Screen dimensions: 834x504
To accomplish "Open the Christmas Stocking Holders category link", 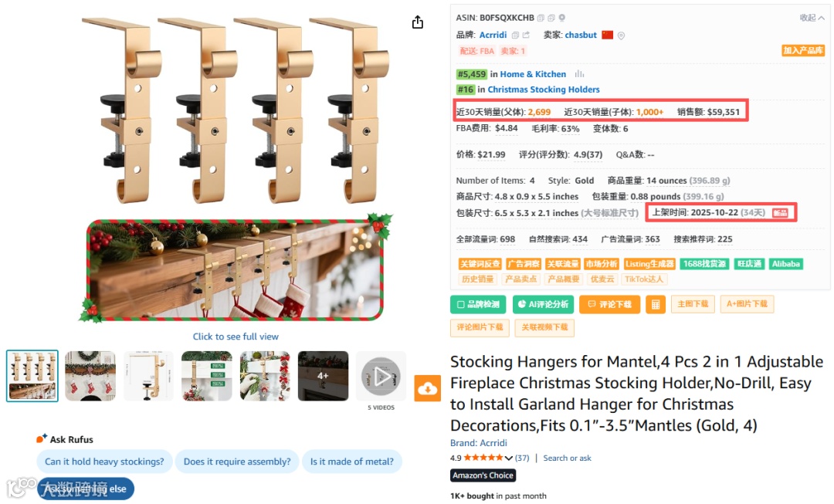I will pos(544,90).
